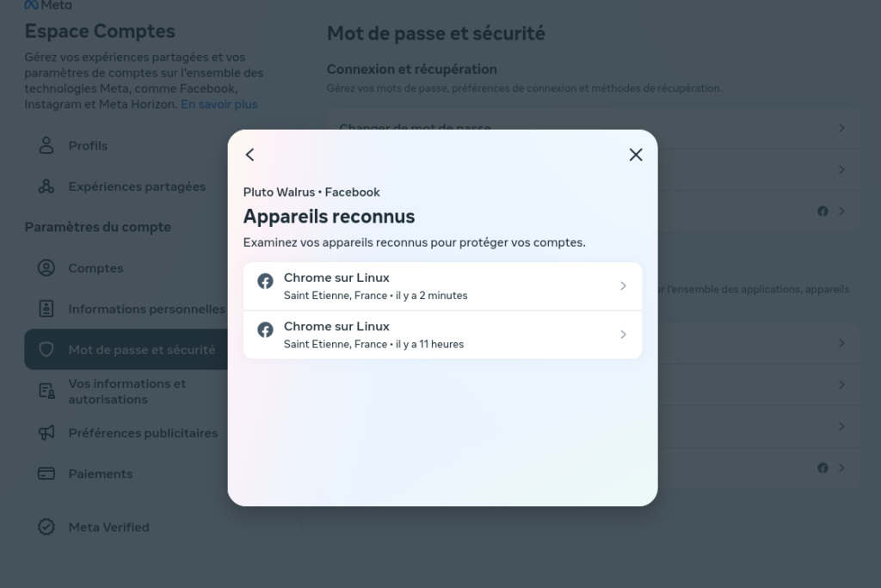
Task: Select the Comptes circle avatar icon
Action: pos(46,268)
